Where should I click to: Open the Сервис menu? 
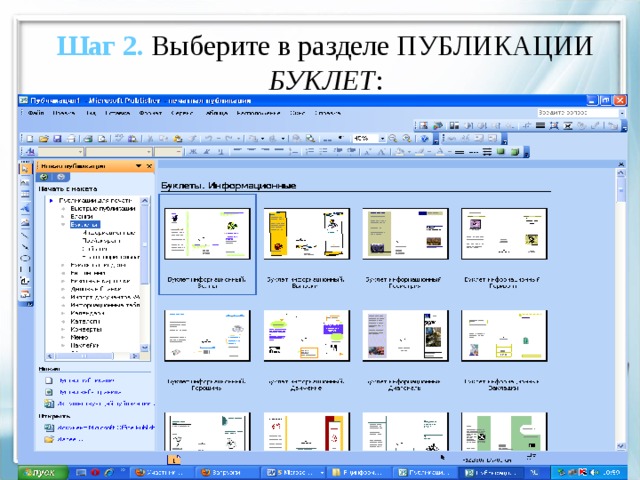click(x=182, y=113)
